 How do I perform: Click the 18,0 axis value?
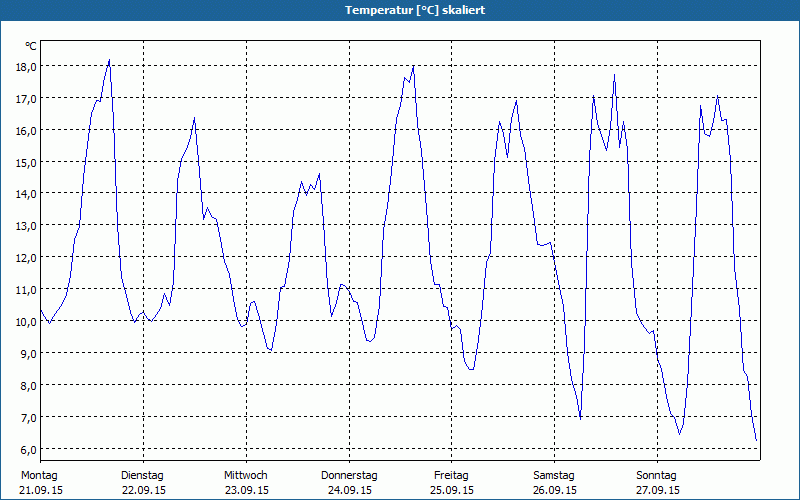click(x=26, y=67)
